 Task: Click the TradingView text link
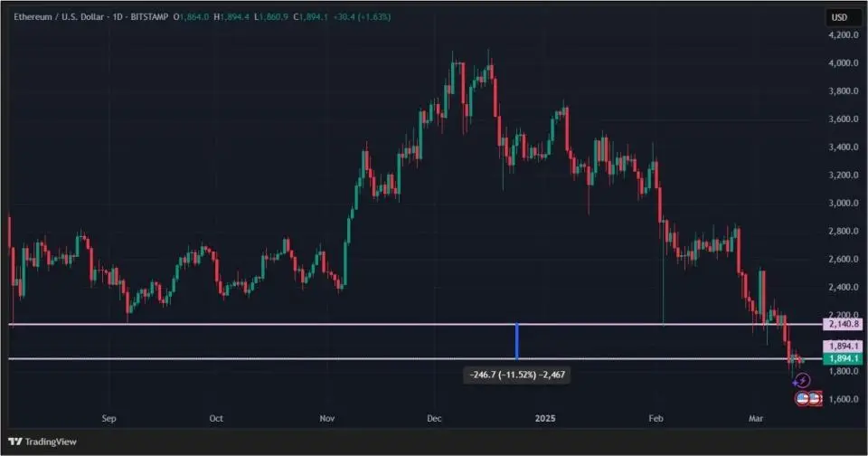click(50, 442)
